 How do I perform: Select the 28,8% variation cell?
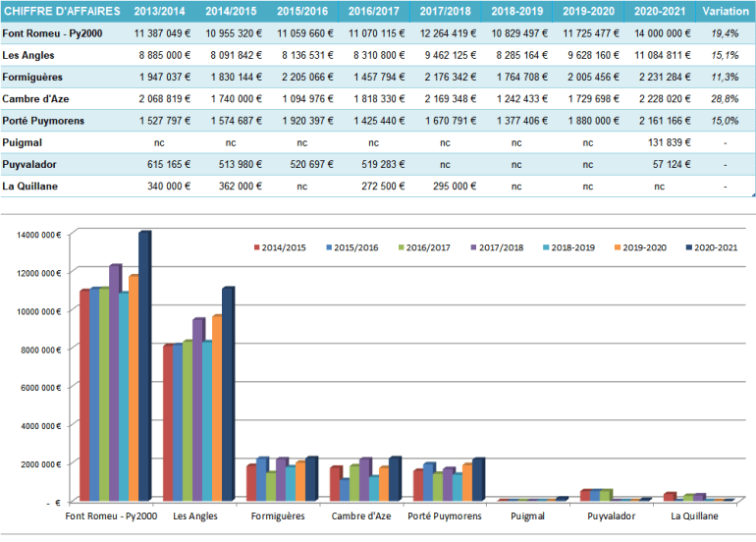(x=724, y=99)
